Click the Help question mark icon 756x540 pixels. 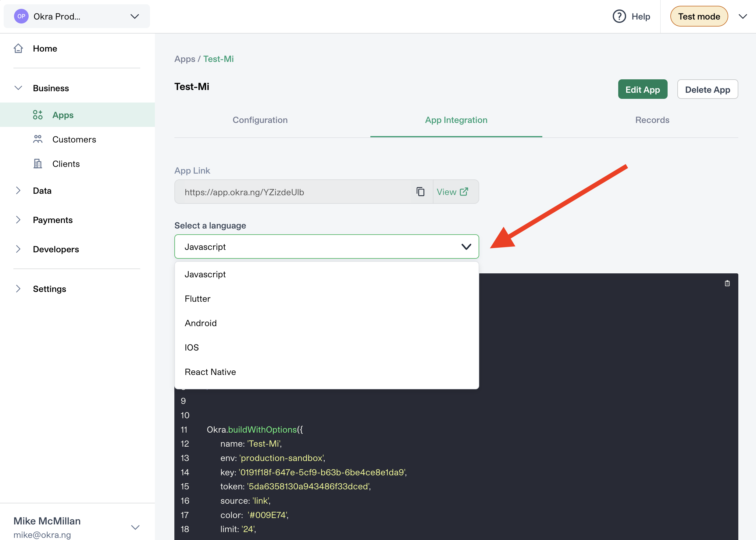[619, 16]
